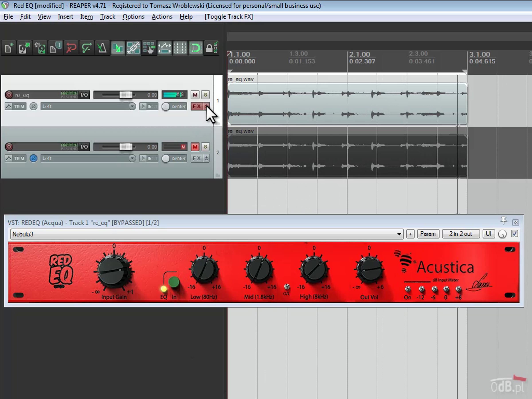The width and height of the screenshot is (532, 399).
Task: Toggle envelope points move with items icon
Action: 164,48
